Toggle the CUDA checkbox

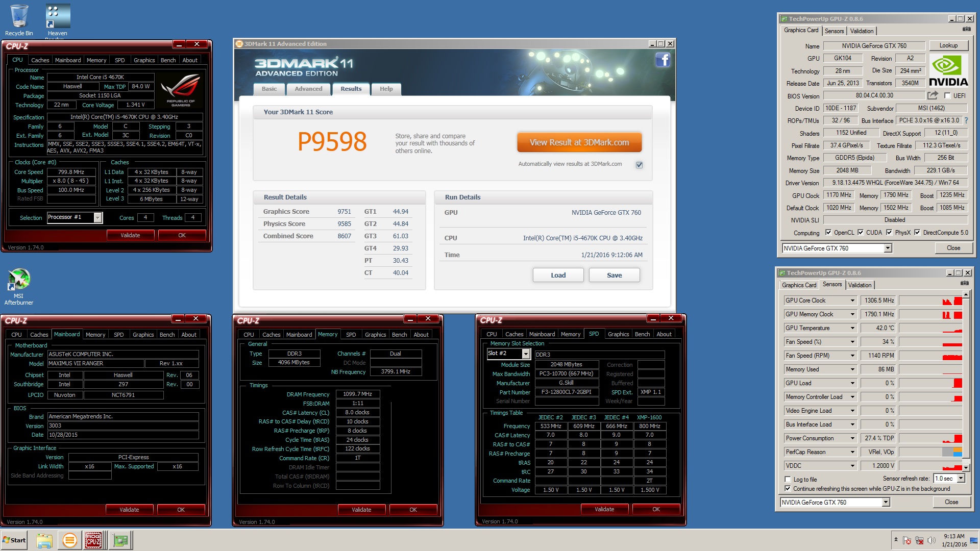pyautogui.click(x=861, y=233)
